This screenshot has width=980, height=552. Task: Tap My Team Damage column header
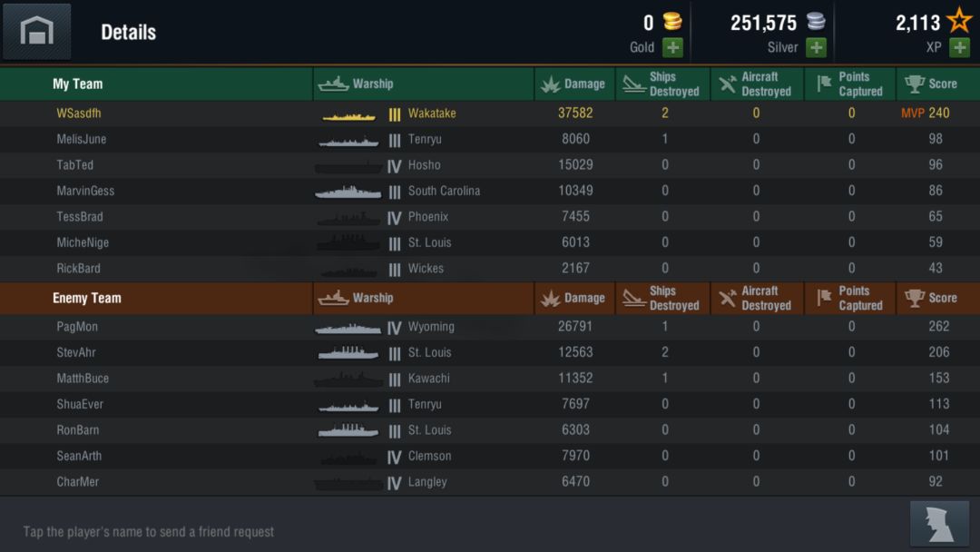click(573, 84)
